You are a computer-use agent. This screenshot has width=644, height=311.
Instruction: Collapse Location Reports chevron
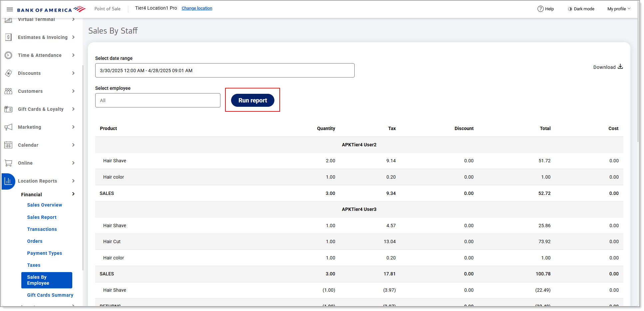(73, 181)
